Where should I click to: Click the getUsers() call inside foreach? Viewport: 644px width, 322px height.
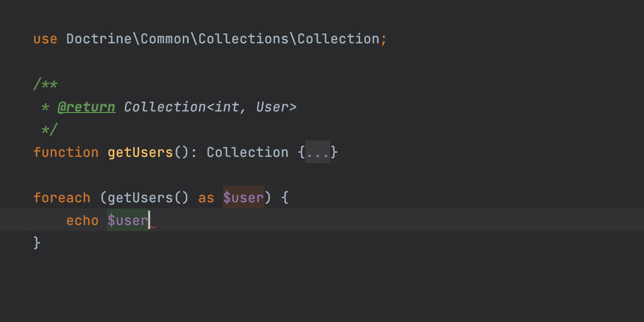[140, 198]
